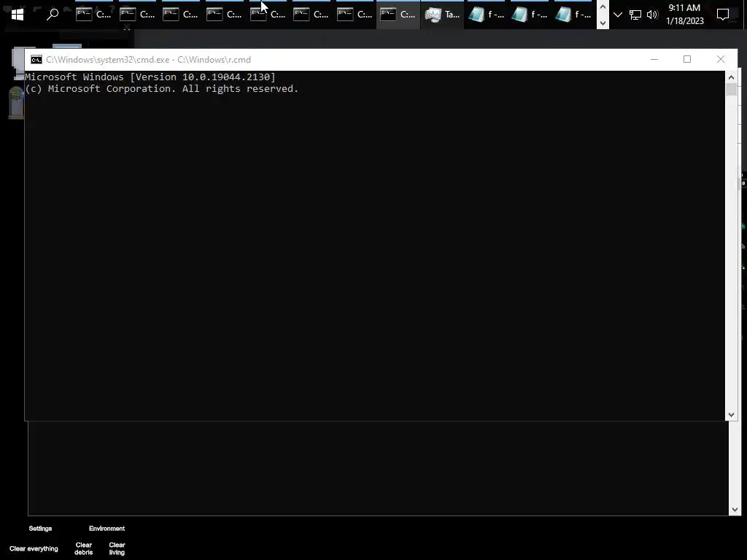Open the cmd.exe window's title bar system icon
Image resolution: width=747 pixels, height=560 pixels.
(x=36, y=60)
